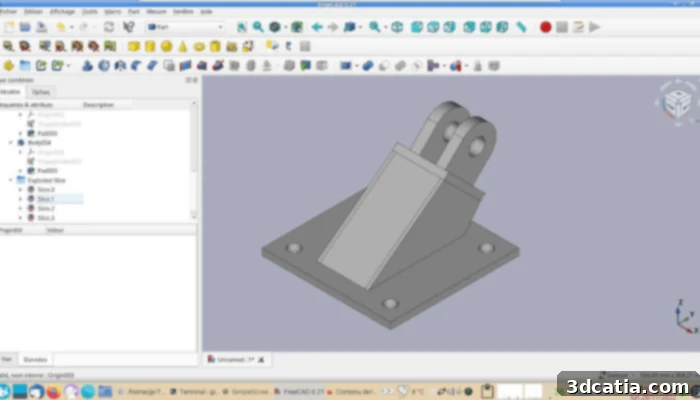Collapse the Body004 tree node
700x400 pixels.
point(11,143)
